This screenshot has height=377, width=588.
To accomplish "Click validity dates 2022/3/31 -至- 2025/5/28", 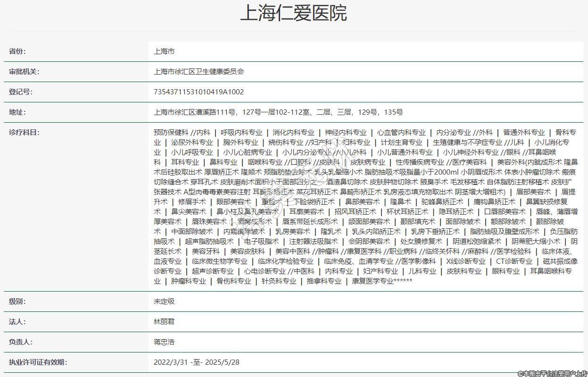I will (197, 362).
